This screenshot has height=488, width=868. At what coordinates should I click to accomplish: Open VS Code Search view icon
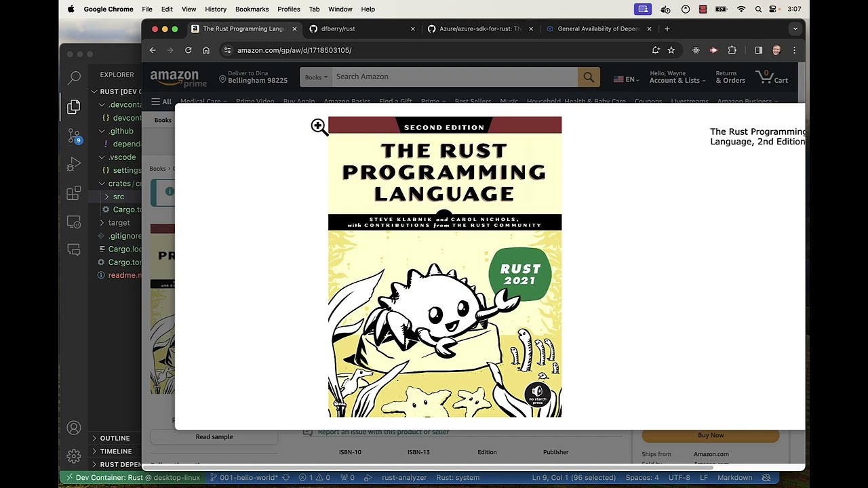(74, 78)
